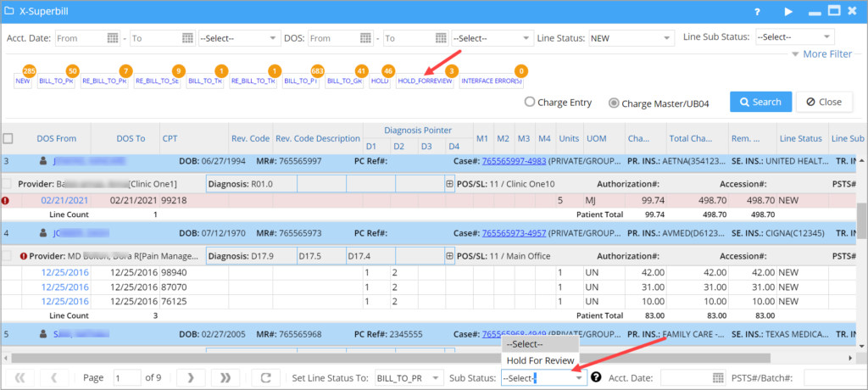Screen dimensions: 868x390
Task: Open the DOS To calendar picker
Action: pos(441,38)
